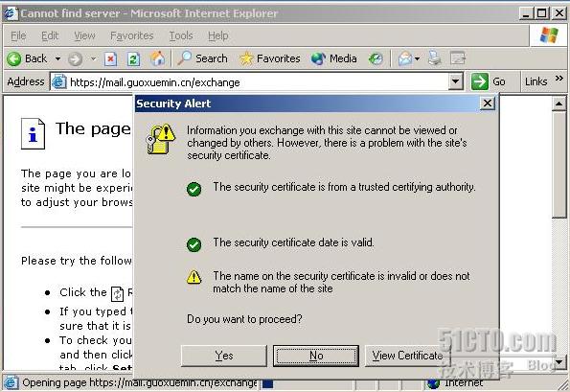
Task: Open the Edit menu
Action: (50, 35)
